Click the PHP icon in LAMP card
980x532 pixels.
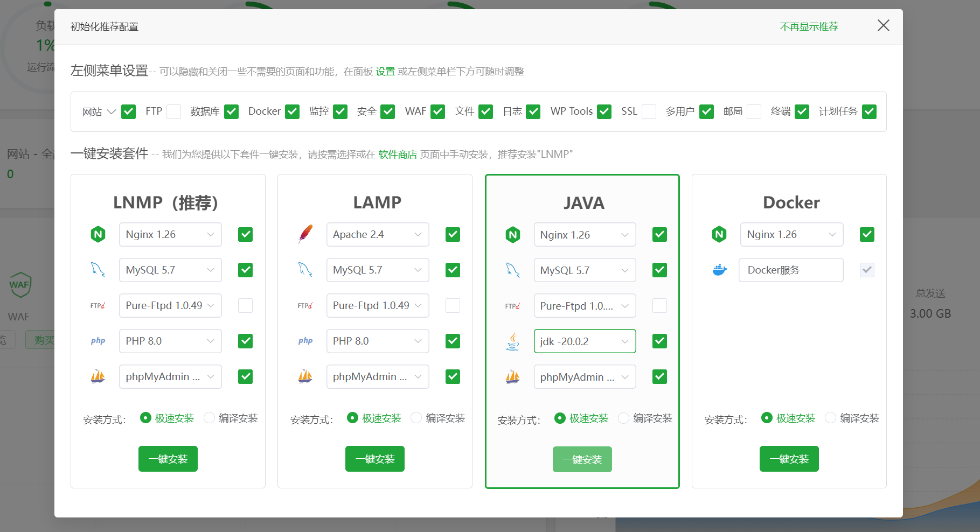pos(305,341)
